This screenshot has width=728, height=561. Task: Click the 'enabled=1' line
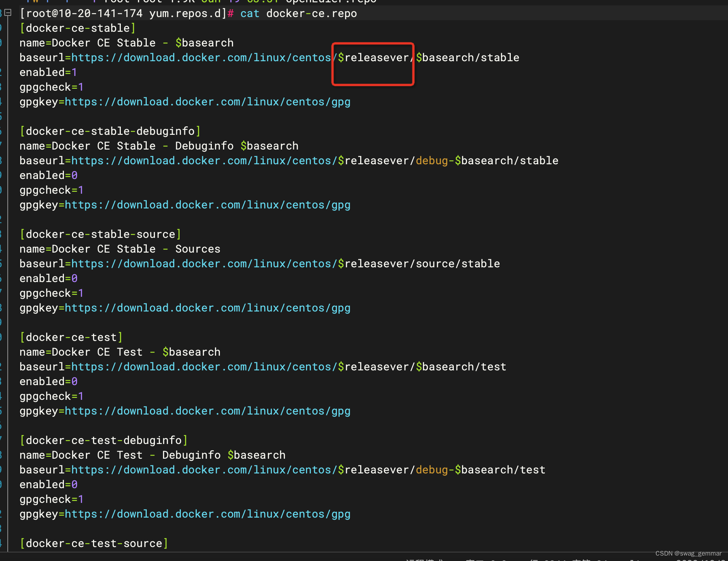coord(48,72)
